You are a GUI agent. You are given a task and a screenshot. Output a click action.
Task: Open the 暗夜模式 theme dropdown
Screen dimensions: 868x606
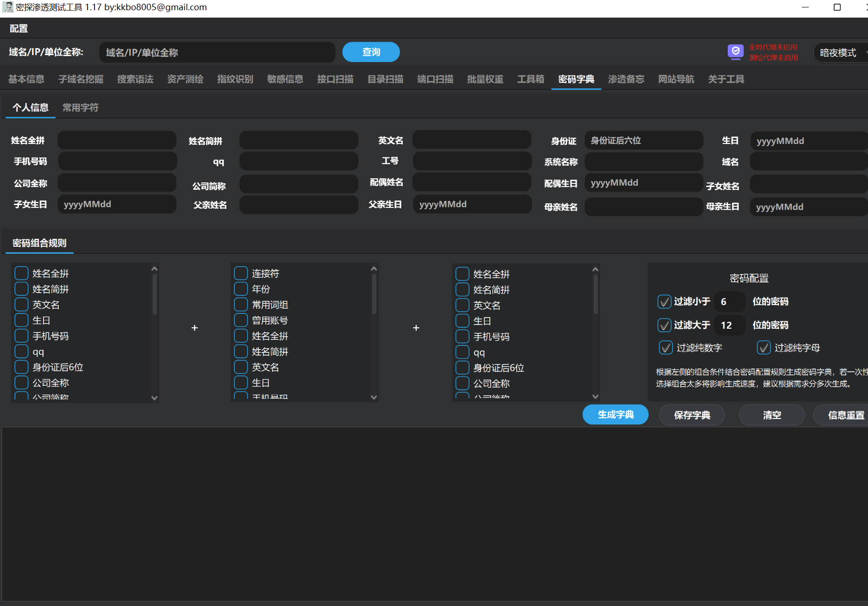[841, 53]
